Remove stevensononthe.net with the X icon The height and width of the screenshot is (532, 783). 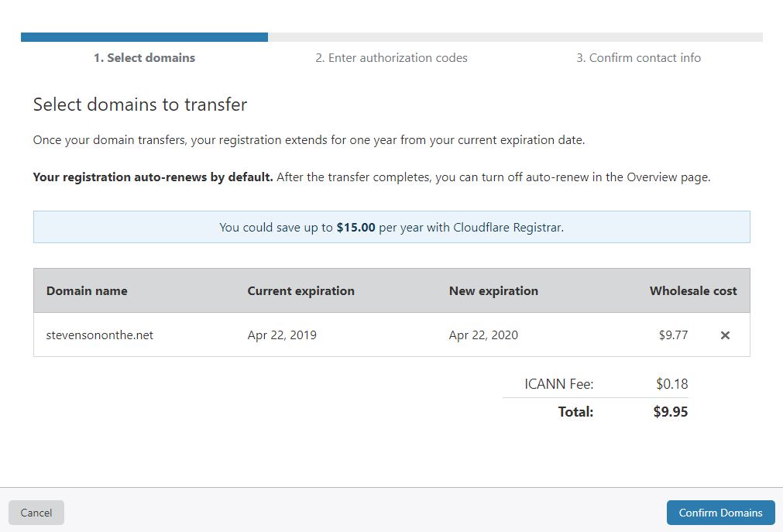pos(725,335)
